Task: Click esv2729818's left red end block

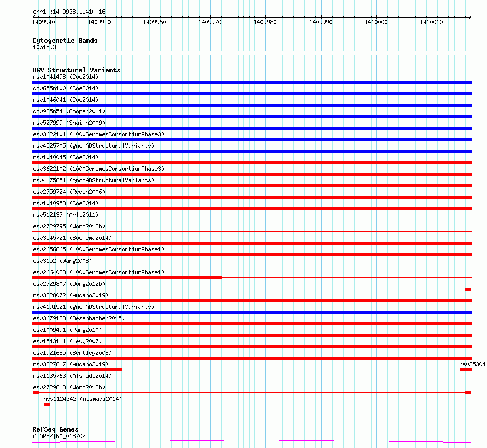Action: (x=36, y=393)
